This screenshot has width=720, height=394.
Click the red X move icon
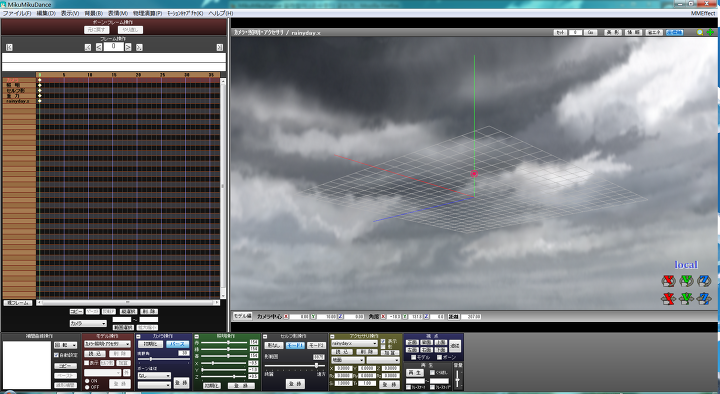pos(668,298)
